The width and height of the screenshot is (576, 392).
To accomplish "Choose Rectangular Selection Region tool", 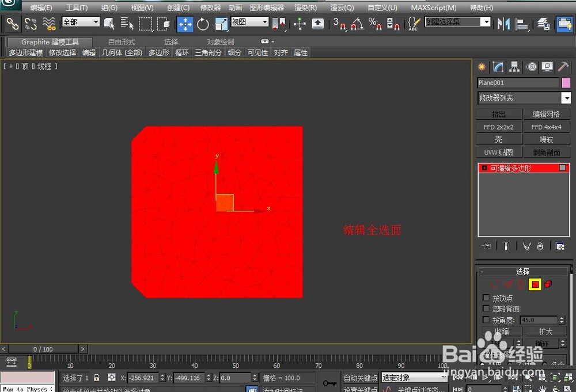I will [146, 24].
